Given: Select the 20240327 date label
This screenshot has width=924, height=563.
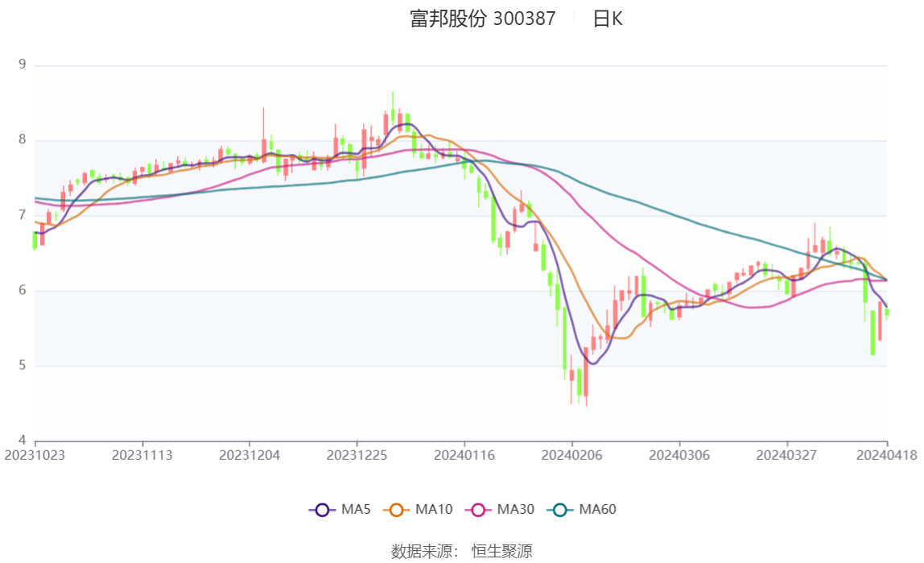Looking at the screenshot, I should coord(786,456).
